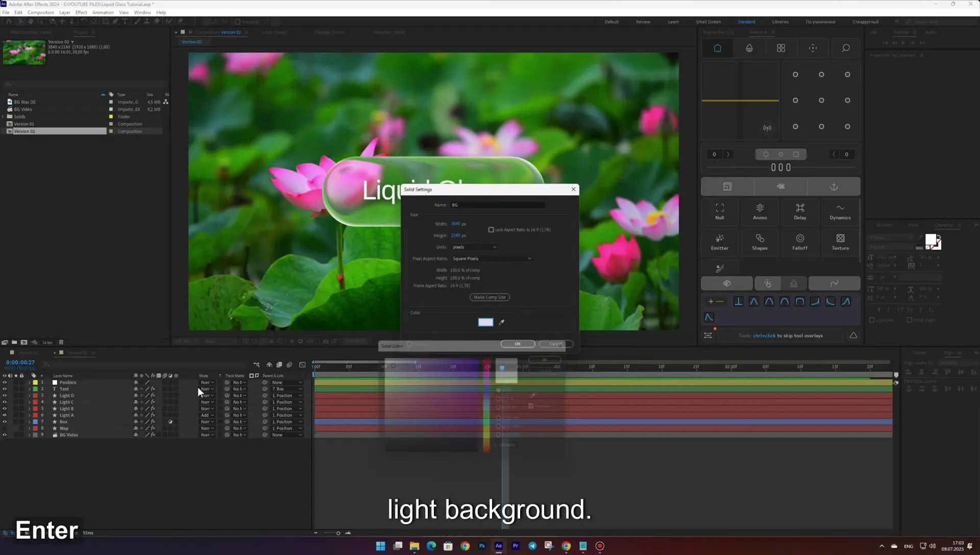This screenshot has width=980, height=555.
Task: Expand the Solids folder
Action: [x=3, y=117]
